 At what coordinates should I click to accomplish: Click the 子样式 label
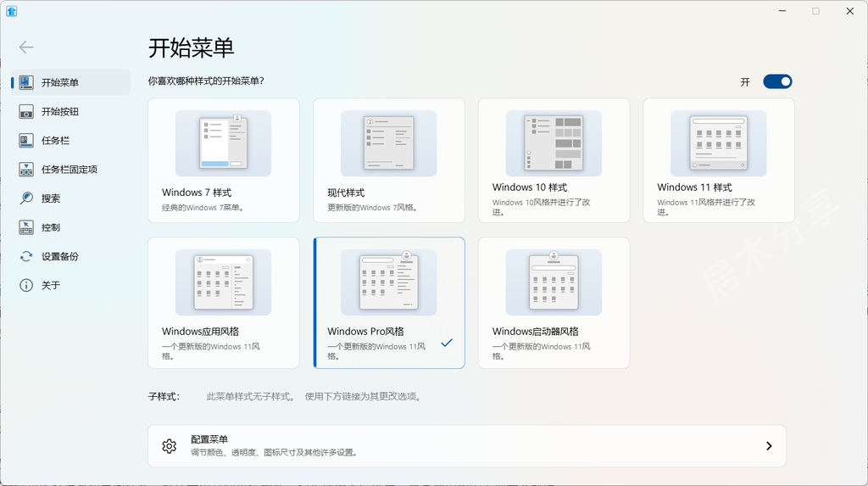click(164, 396)
